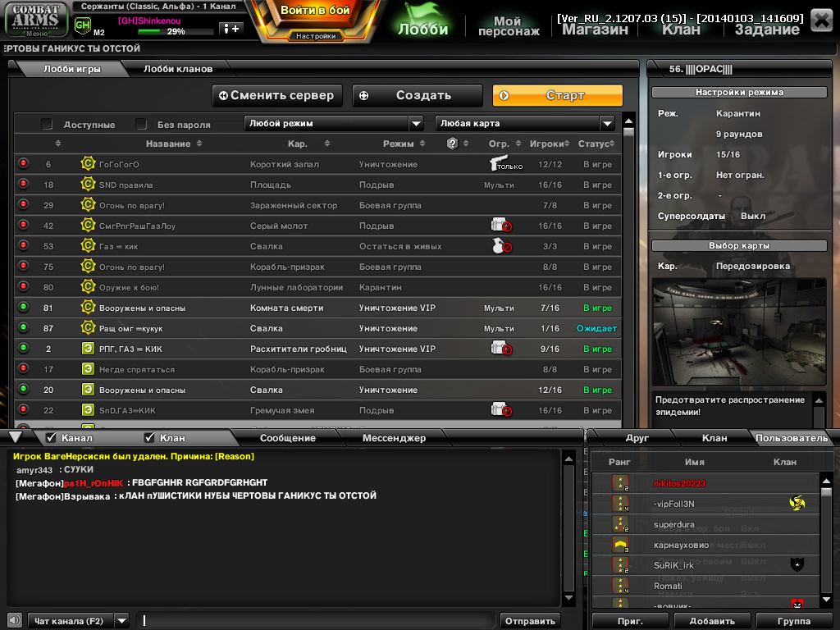Click the rank icon next to nikitos20223
The height and width of the screenshot is (630, 840).
coord(620,482)
